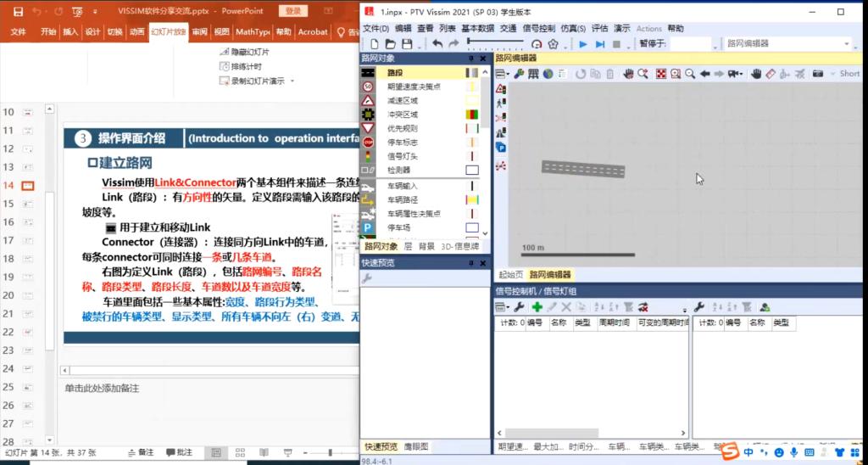Stop the simulation with the square button
This screenshot has width=868, height=465.
tap(616, 44)
